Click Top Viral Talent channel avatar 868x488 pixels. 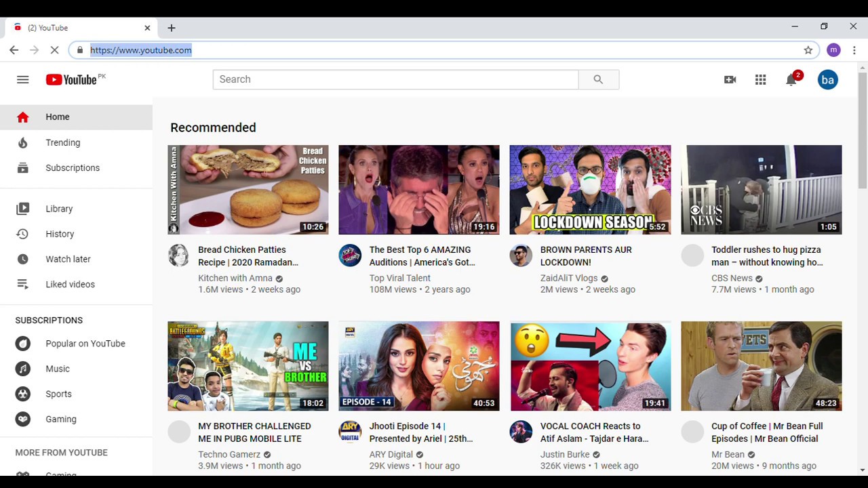tap(350, 256)
